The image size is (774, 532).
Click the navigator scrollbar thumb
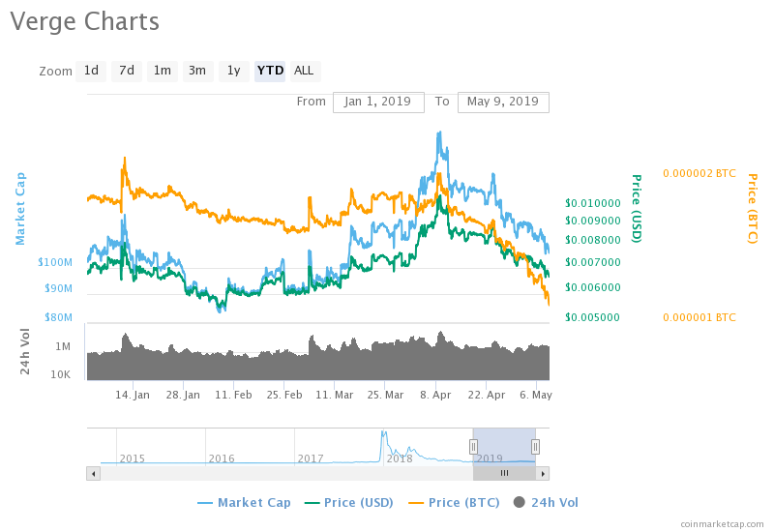point(504,474)
